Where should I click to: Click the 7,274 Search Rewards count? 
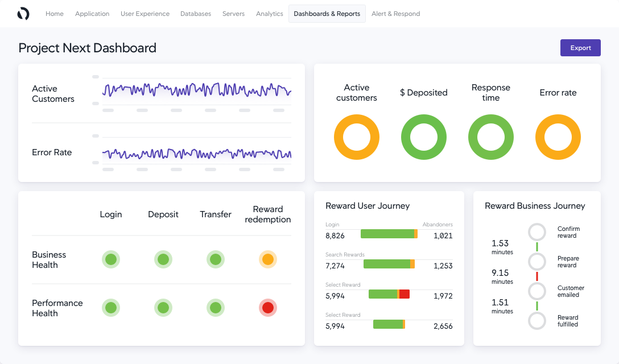[335, 266]
